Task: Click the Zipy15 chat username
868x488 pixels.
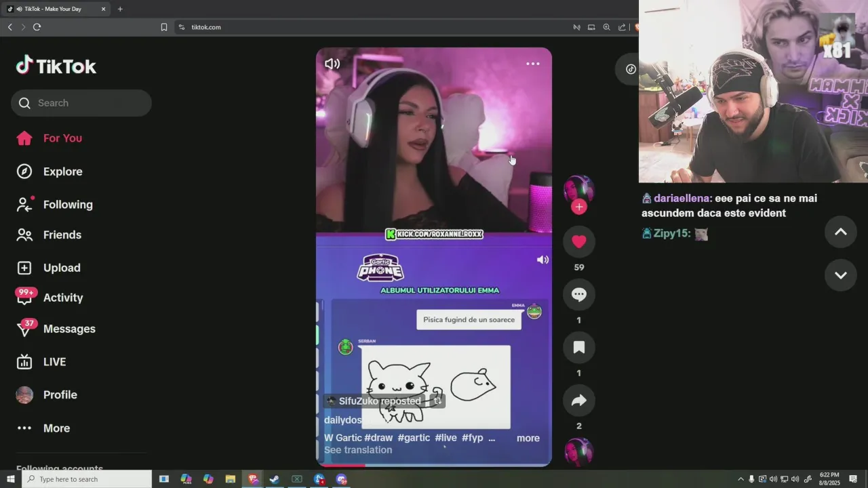Action: pos(672,233)
